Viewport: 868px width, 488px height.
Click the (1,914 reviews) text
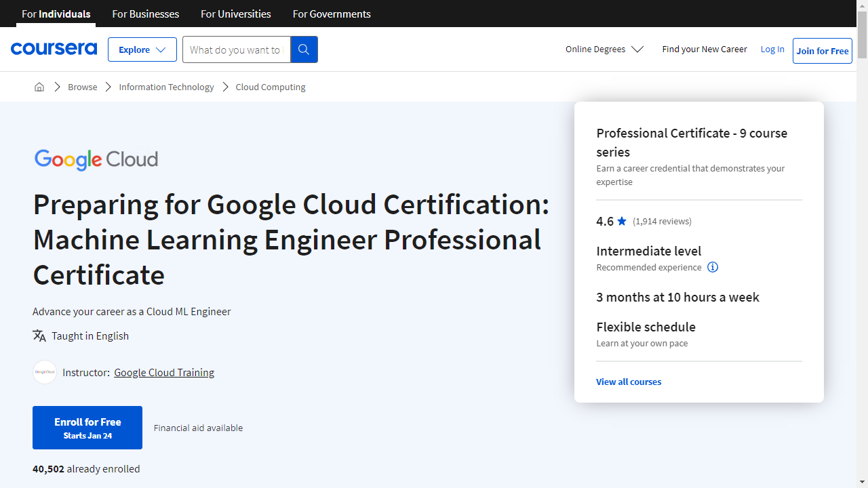click(x=662, y=221)
